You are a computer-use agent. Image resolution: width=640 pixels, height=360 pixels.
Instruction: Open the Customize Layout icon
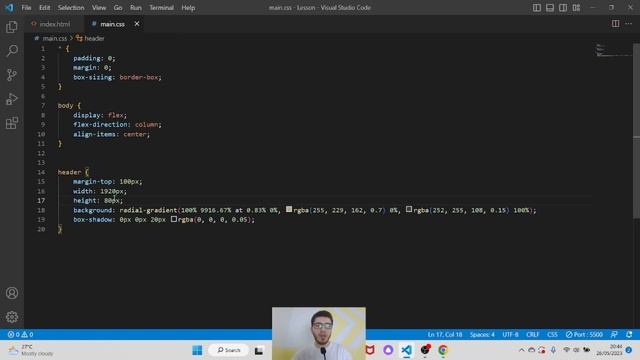coord(576,8)
